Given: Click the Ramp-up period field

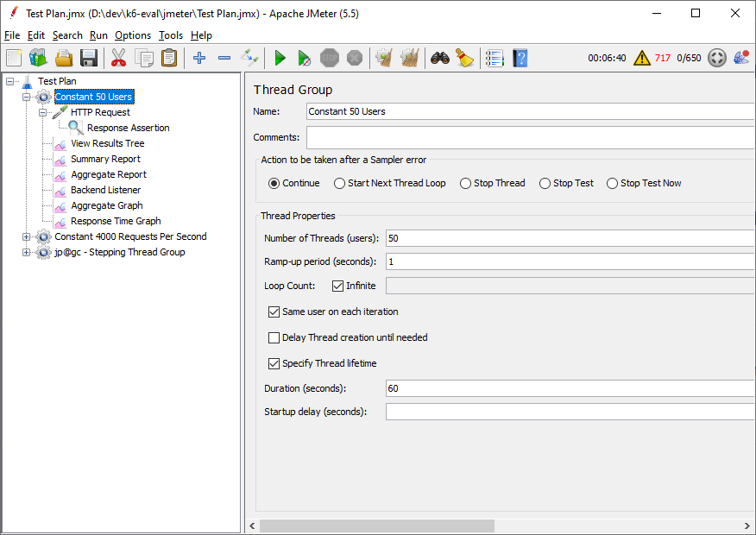Looking at the screenshot, I should [570, 262].
